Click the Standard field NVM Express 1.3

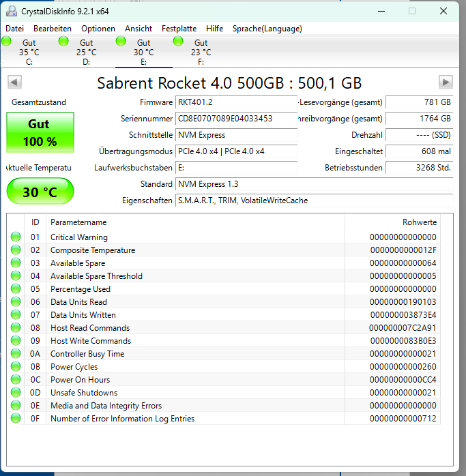[314, 184]
